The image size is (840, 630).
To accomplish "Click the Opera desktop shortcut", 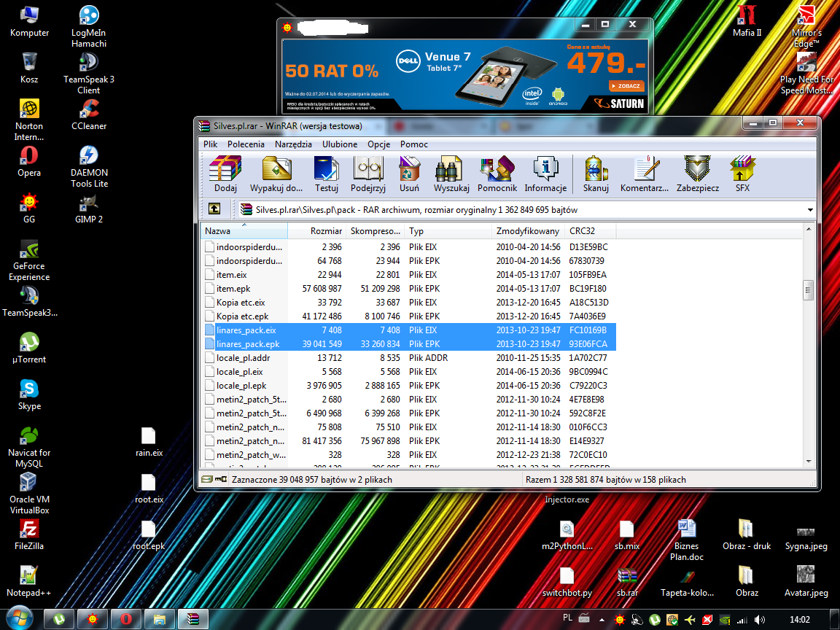I will click(29, 161).
